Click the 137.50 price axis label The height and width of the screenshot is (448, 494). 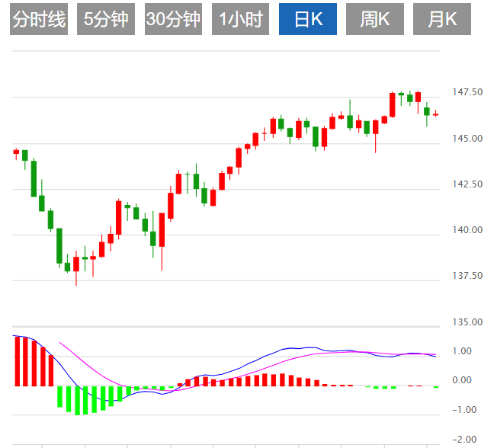pyautogui.click(x=467, y=276)
